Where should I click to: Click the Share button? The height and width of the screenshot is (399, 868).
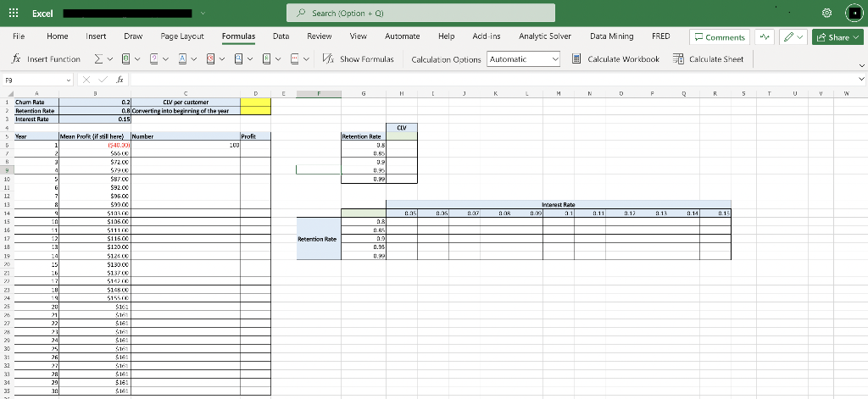(x=837, y=37)
